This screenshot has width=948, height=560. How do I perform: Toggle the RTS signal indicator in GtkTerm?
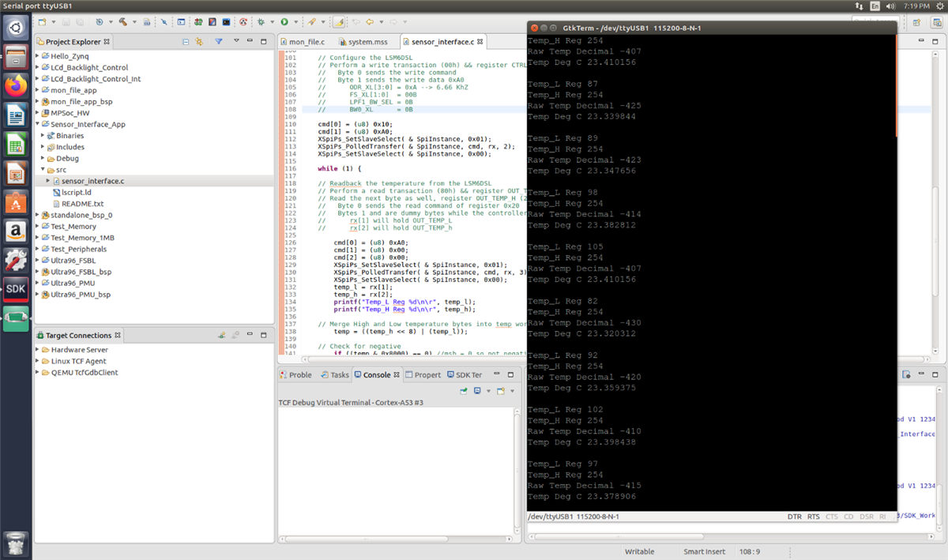(813, 517)
